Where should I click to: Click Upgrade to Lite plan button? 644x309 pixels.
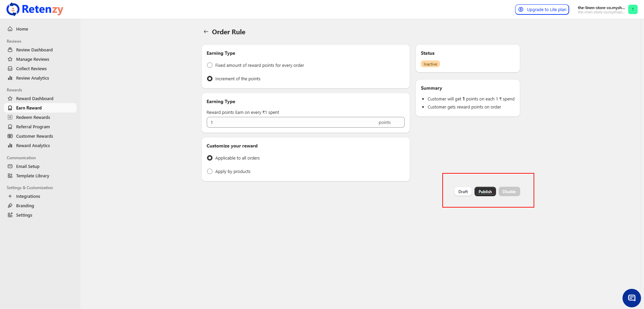pos(542,9)
